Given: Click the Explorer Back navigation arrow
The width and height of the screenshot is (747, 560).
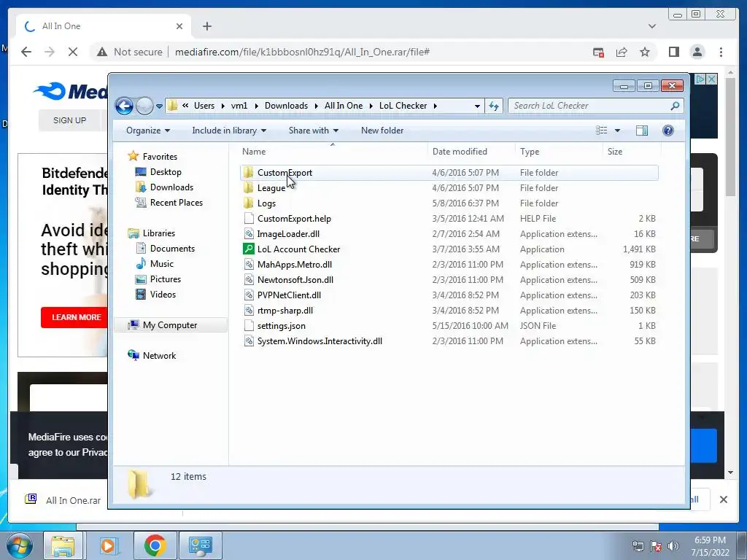Looking at the screenshot, I should pyautogui.click(x=124, y=106).
